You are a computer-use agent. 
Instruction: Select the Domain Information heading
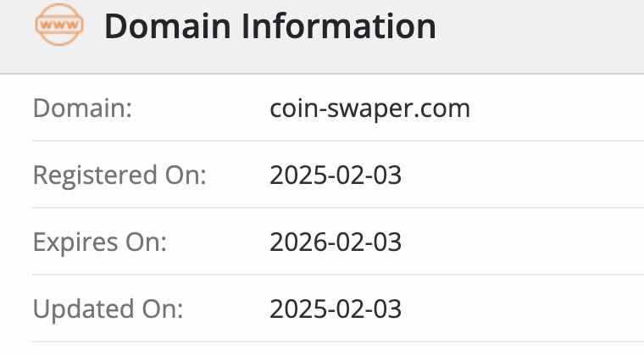coord(269,26)
